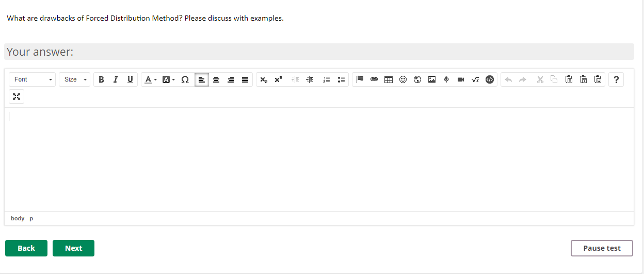The width and height of the screenshot is (644, 274).
Task: Select justify alignment
Action: click(x=245, y=79)
